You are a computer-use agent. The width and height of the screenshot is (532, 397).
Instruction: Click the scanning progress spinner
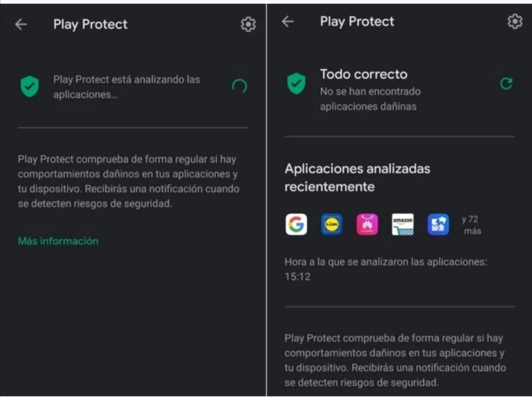[x=239, y=85]
